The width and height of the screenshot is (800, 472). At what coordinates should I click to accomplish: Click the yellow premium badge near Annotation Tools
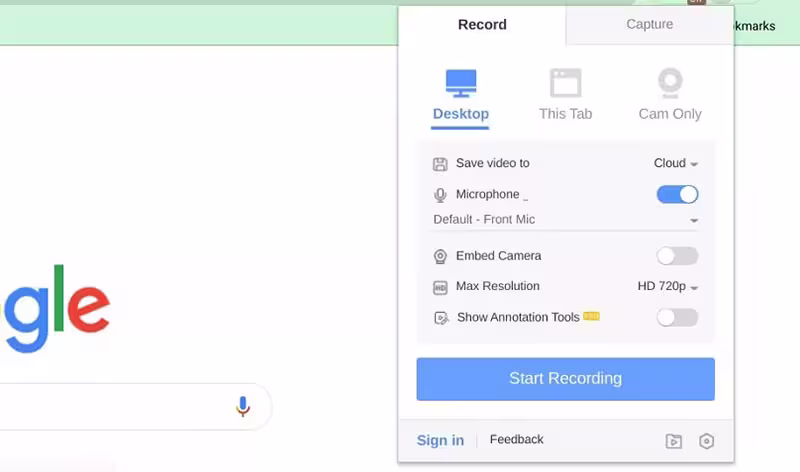[x=591, y=316]
